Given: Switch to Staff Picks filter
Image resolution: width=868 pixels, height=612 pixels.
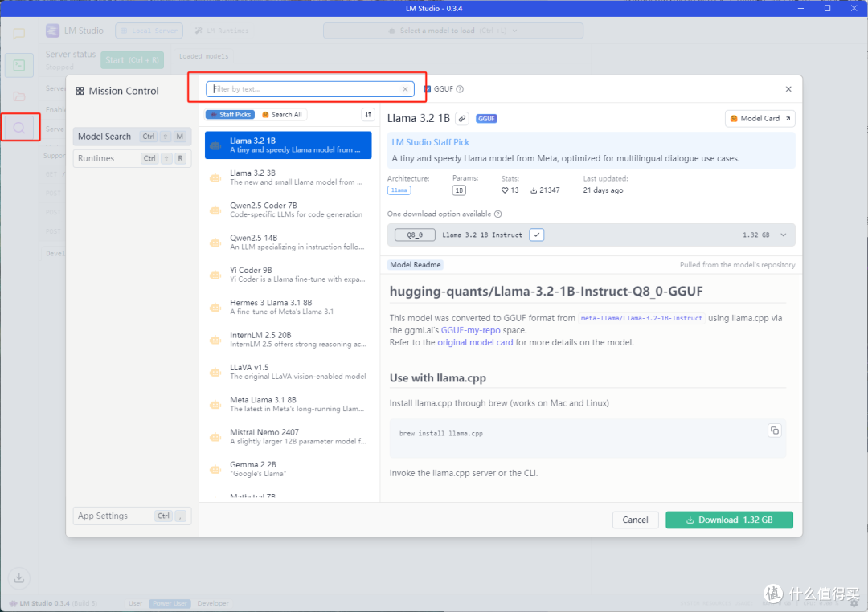Looking at the screenshot, I should pyautogui.click(x=230, y=115).
